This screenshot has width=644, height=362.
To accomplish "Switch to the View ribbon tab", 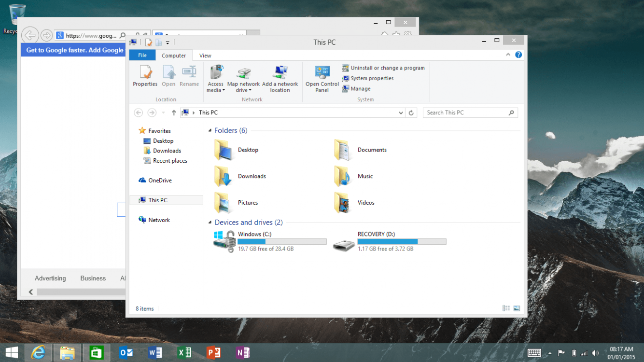I will (x=205, y=56).
